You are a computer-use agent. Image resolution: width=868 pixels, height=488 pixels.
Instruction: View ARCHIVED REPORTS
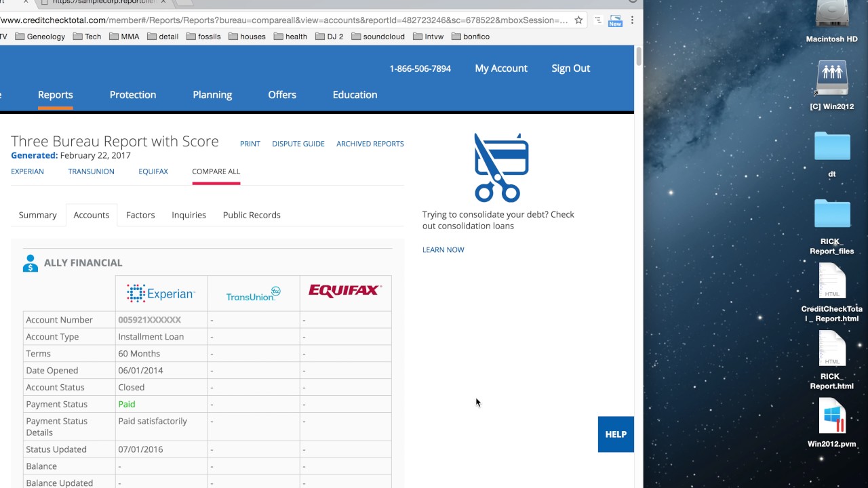(370, 144)
